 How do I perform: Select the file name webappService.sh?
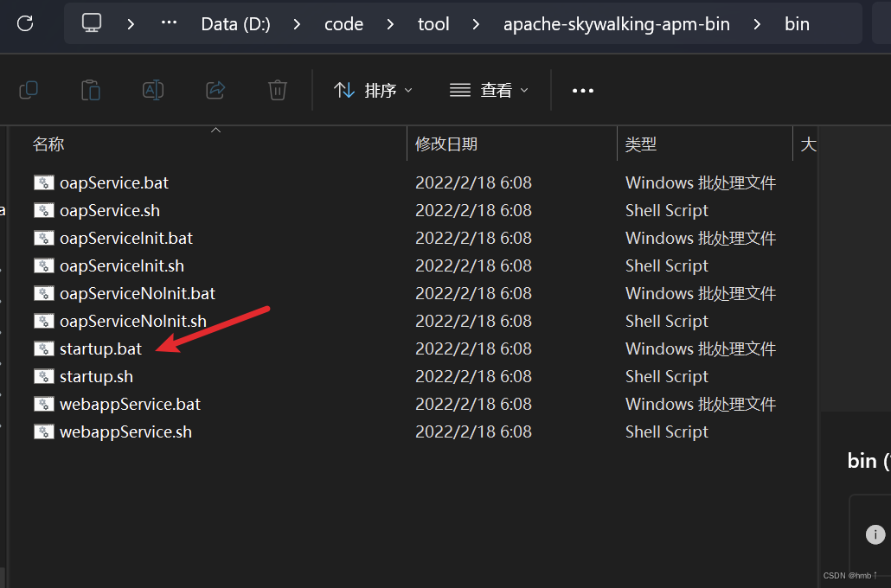point(125,431)
